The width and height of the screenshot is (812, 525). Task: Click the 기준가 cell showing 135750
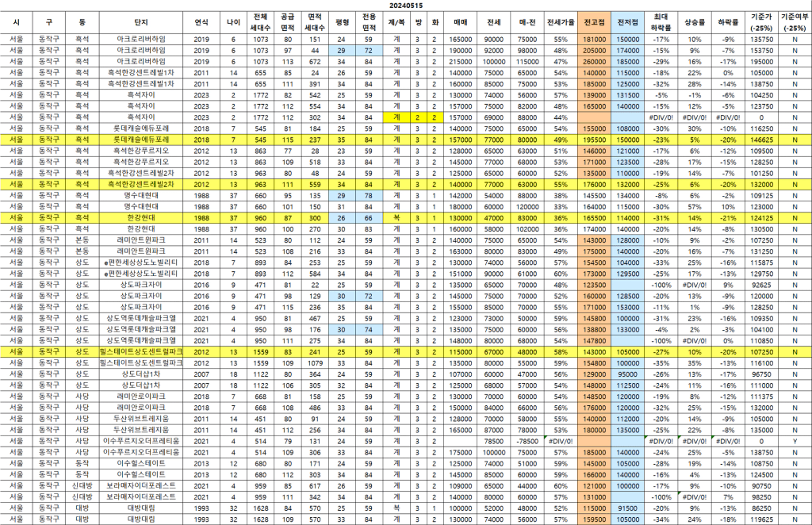point(761,40)
